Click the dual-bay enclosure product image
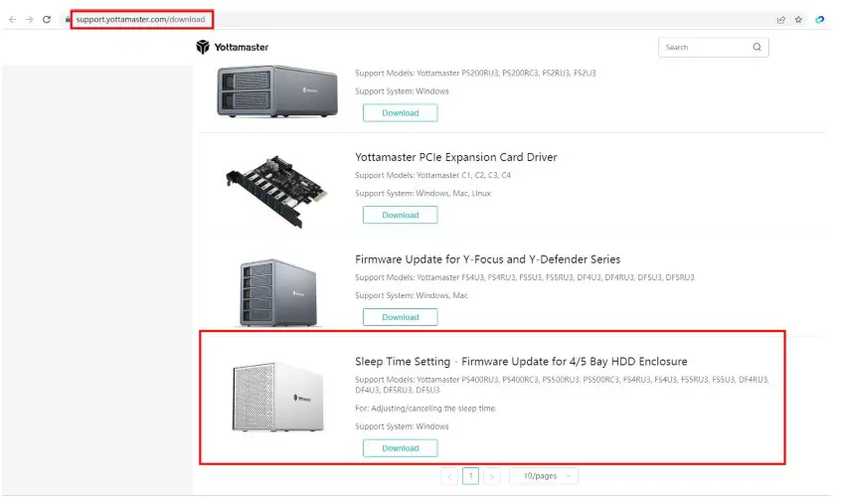Viewport: 843px width, 504px height. pos(277,92)
